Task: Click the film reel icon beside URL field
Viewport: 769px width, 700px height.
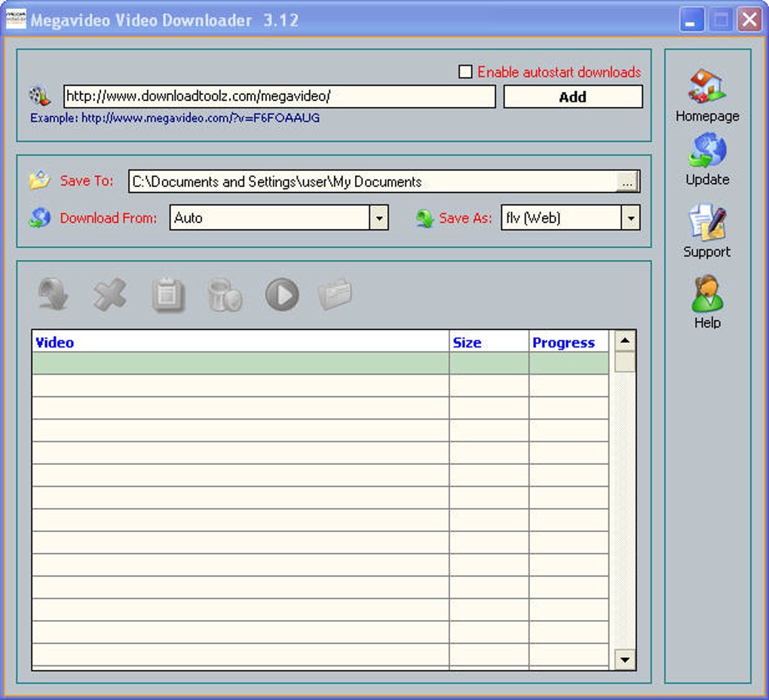Action: pos(39,96)
